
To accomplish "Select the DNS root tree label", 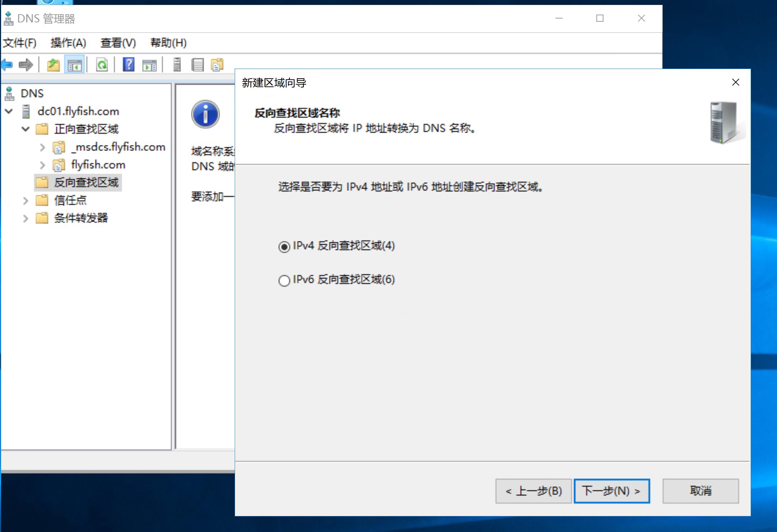I will click(32, 94).
